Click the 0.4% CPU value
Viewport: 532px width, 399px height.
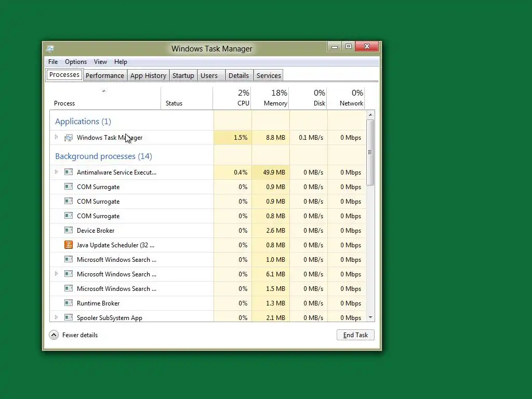pos(241,172)
